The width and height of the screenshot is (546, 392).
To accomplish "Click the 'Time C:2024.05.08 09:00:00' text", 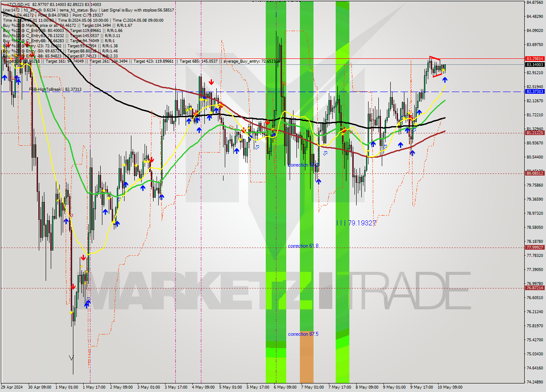I will coord(137,20).
